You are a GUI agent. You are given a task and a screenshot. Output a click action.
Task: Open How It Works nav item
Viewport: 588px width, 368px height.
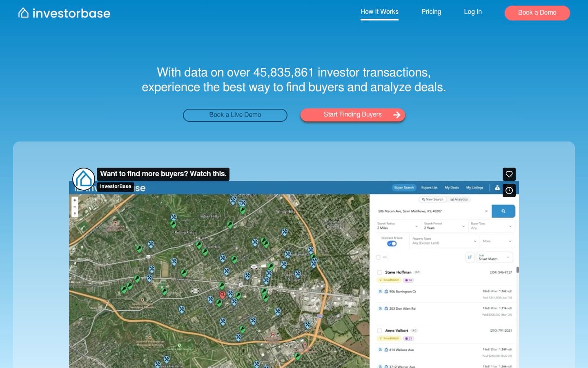379,12
